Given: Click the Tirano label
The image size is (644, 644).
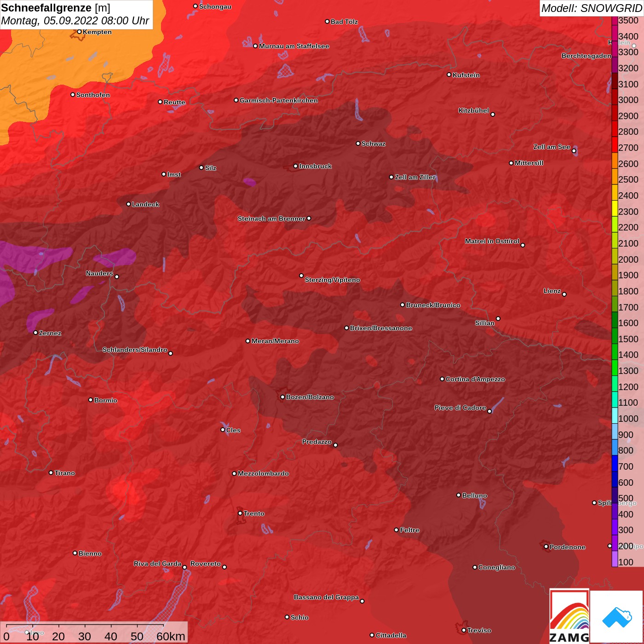Looking at the screenshot, I should (65, 473).
